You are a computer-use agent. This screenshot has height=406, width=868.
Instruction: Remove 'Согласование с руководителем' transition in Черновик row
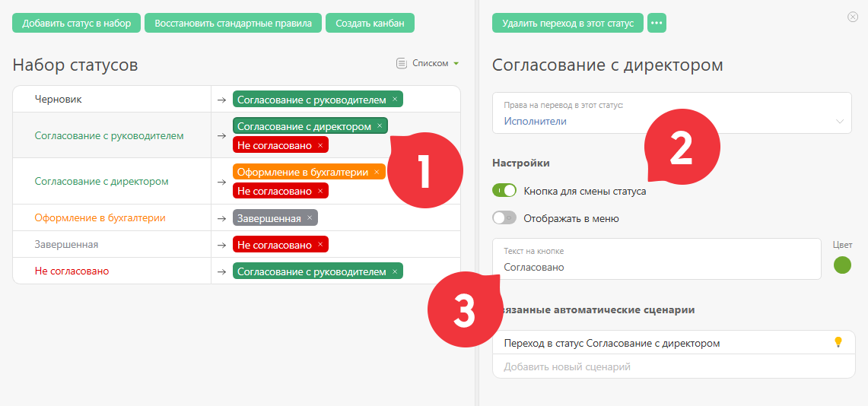[395, 99]
